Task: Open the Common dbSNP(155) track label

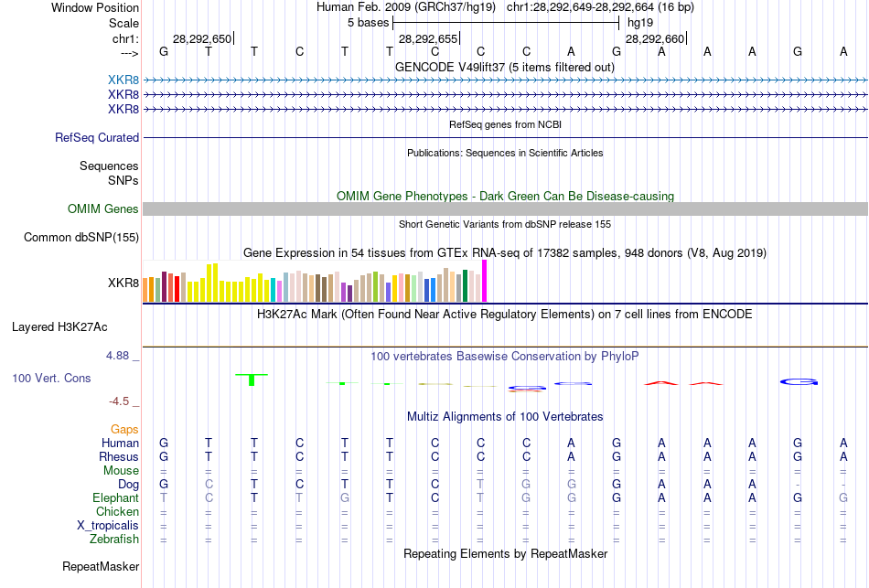Action: pos(80,237)
